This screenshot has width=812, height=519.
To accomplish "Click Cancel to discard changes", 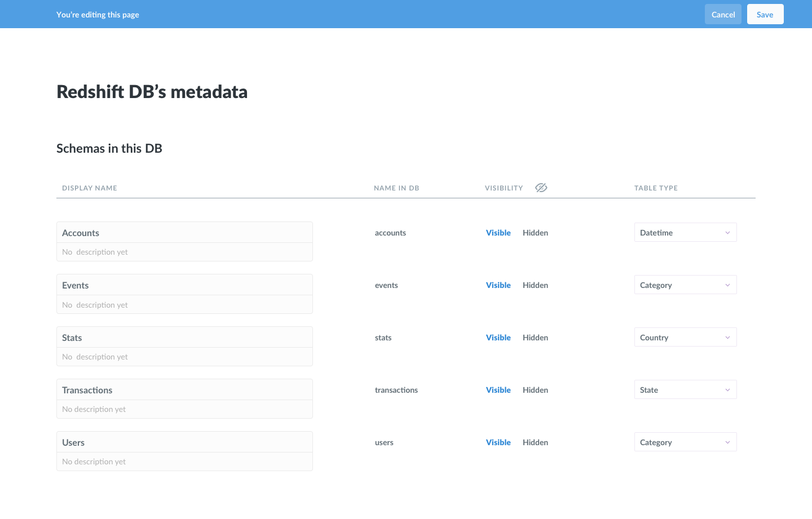I will [723, 14].
